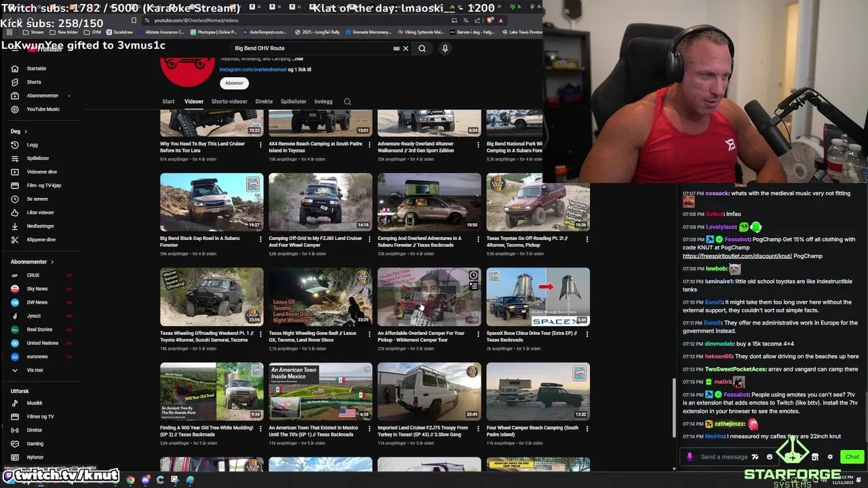Open United Nations subscription channel
The height and width of the screenshot is (488, 868).
coord(42,343)
